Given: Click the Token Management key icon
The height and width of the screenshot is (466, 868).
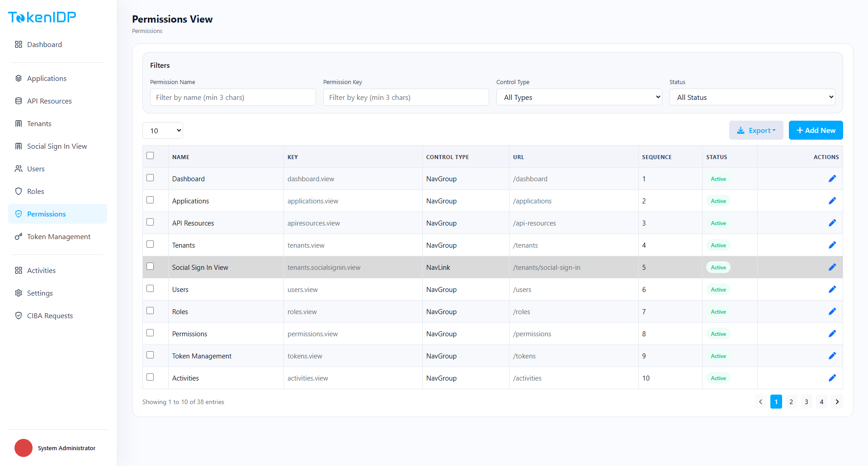Looking at the screenshot, I should coord(19,236).
